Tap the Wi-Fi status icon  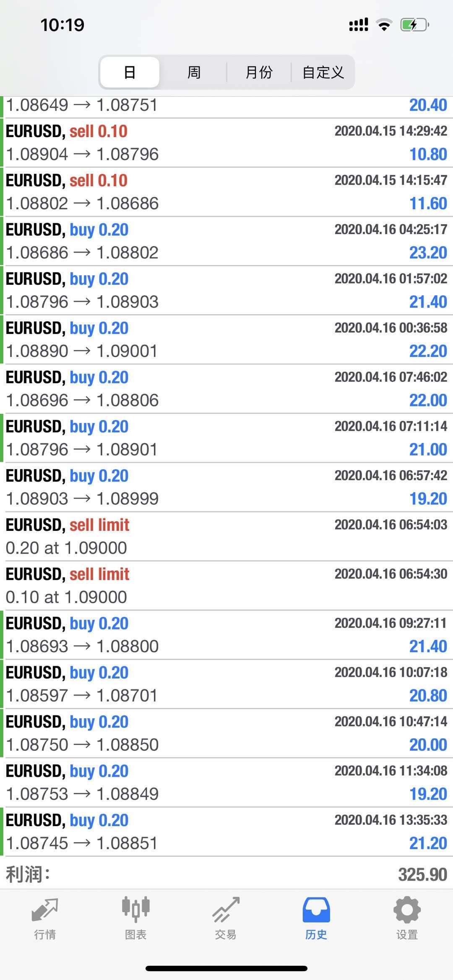(x=384, y=25)
